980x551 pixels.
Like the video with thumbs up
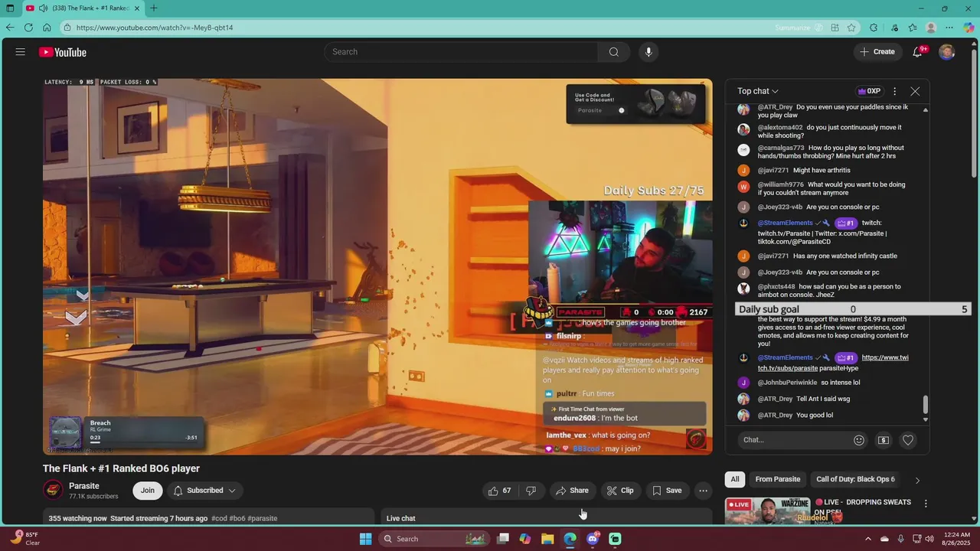(500, 491)
